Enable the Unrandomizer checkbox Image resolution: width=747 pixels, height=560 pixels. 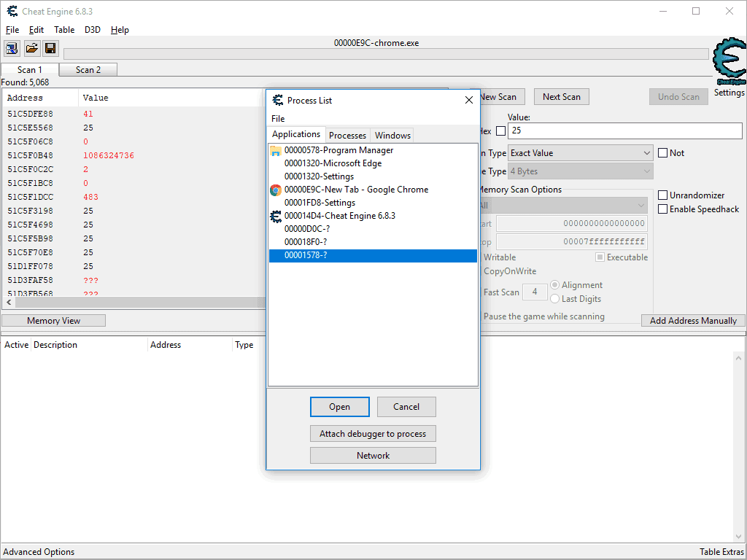tap(662, 195)
